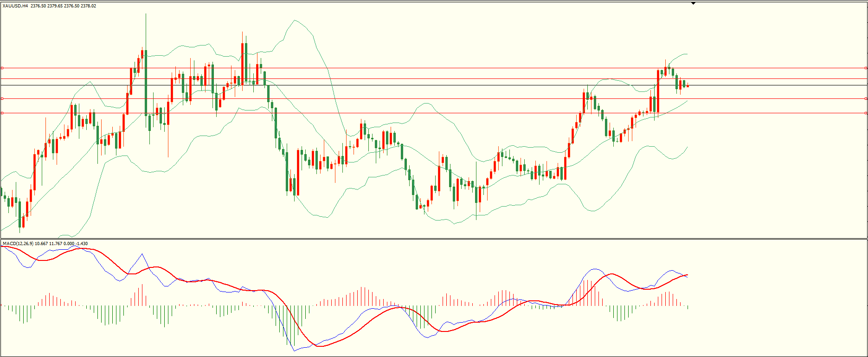Click the chart shift triangle marker at top

coord(693,3)
